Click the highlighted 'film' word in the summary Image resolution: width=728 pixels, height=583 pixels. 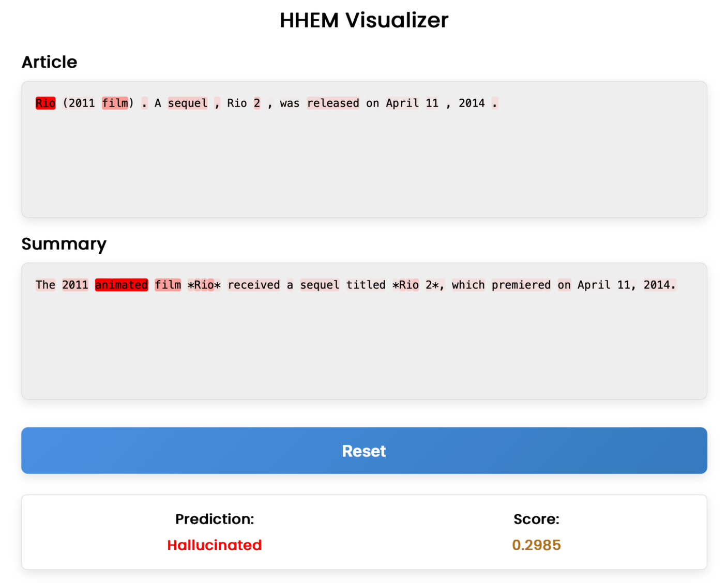[x=168, y=285]
